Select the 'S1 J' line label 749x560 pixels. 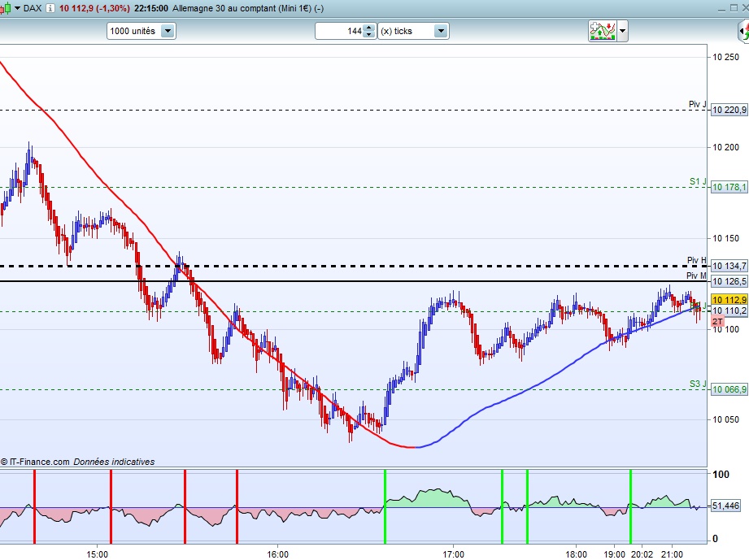click(x=698, y=181)
